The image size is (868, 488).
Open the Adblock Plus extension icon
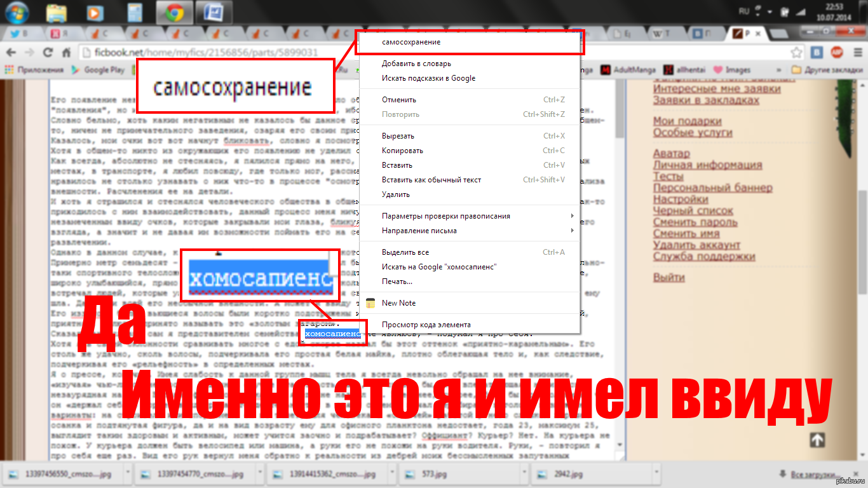(x=837, y=53)
